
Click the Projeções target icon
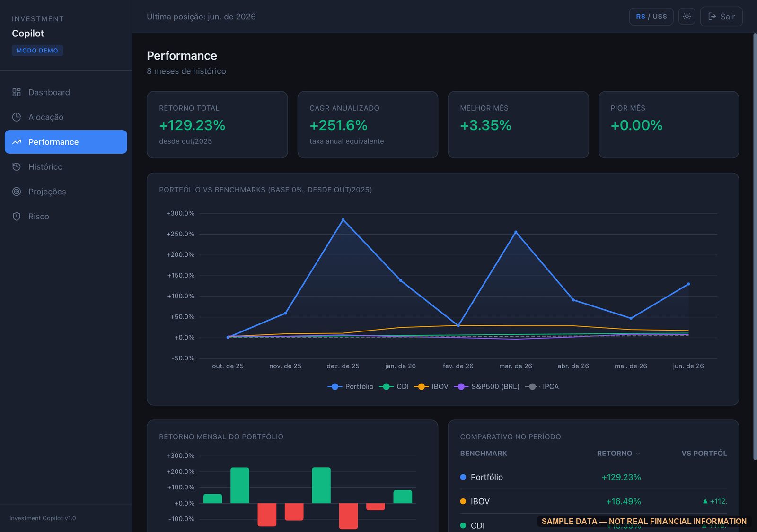17,192
